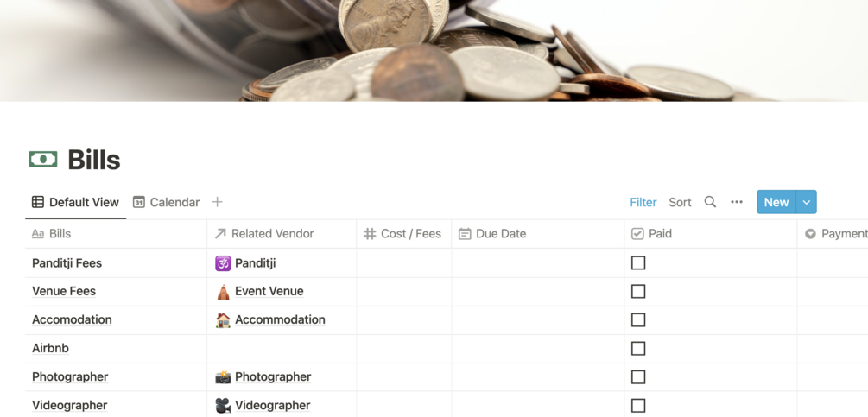The image size is (868, 417).
Task: Expand the New button dropdown arrow
Action: point(807,202)
